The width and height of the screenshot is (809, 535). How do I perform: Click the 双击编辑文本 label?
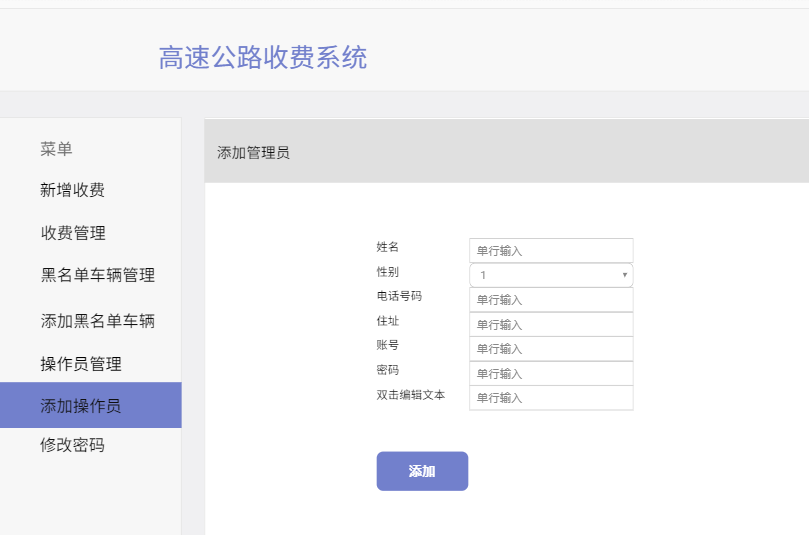pos(411,395)
